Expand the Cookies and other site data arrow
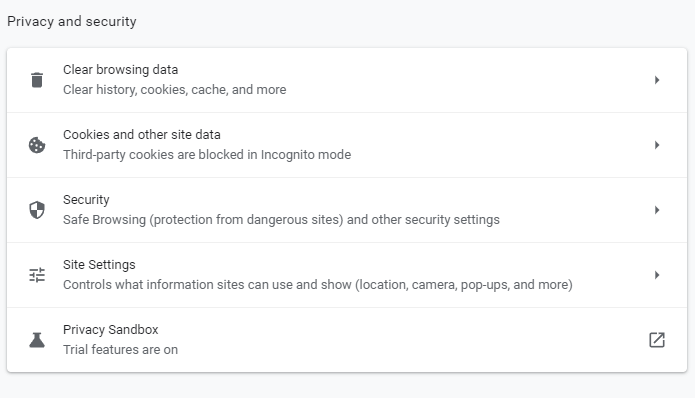Image resolution: width=695 pixels, height=398 pixels. click(657, 145)
